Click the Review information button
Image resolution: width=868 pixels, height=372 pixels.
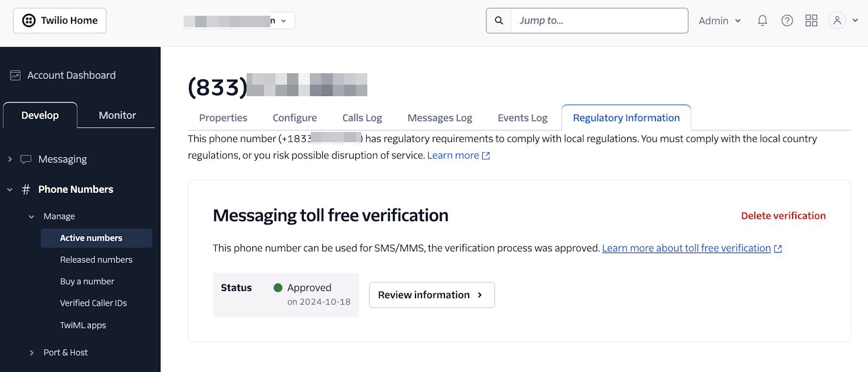coord(432,295)
